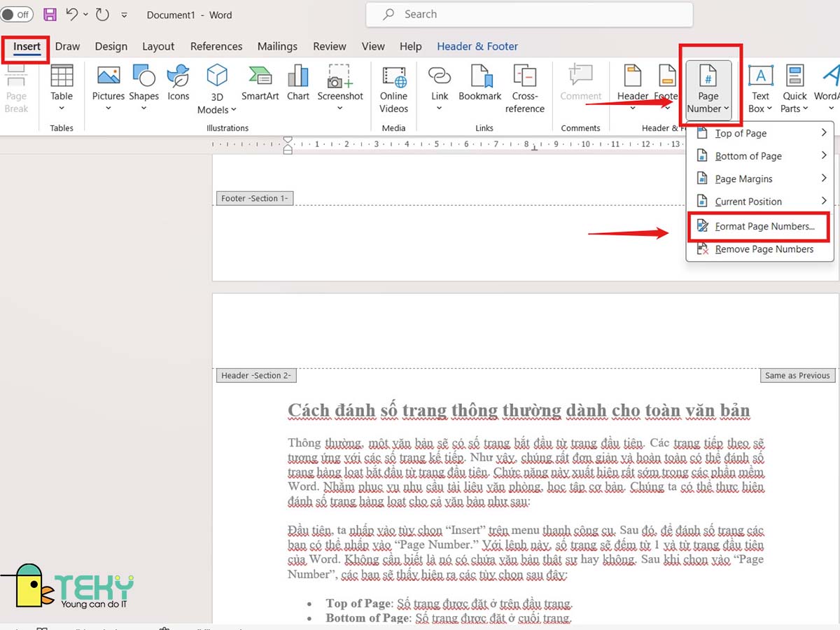Click the Redo icon

[102, 15]
